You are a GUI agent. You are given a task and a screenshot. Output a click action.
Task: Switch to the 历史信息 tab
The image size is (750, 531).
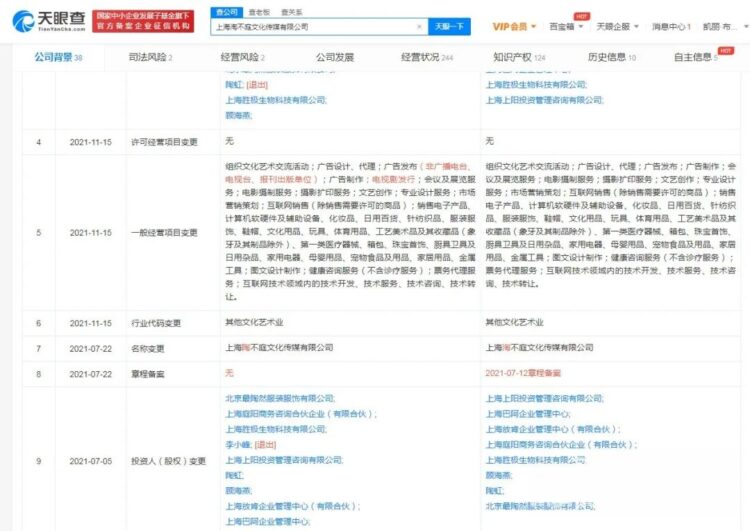click(612, 57)
